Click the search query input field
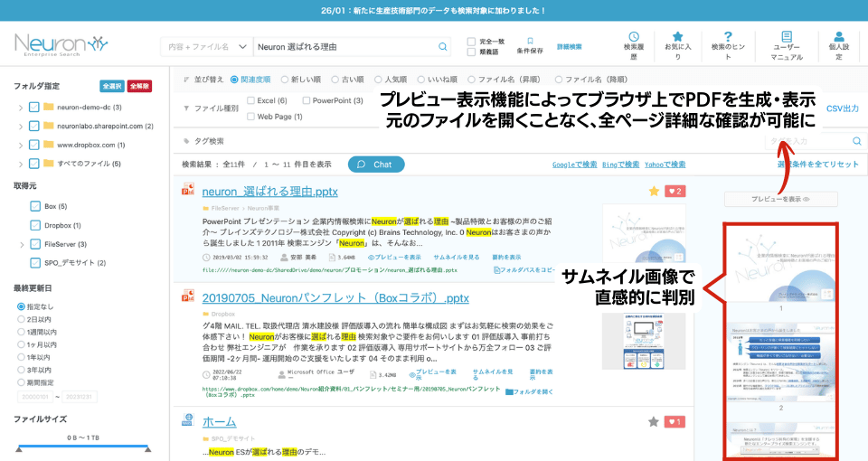 click(346, 46)
